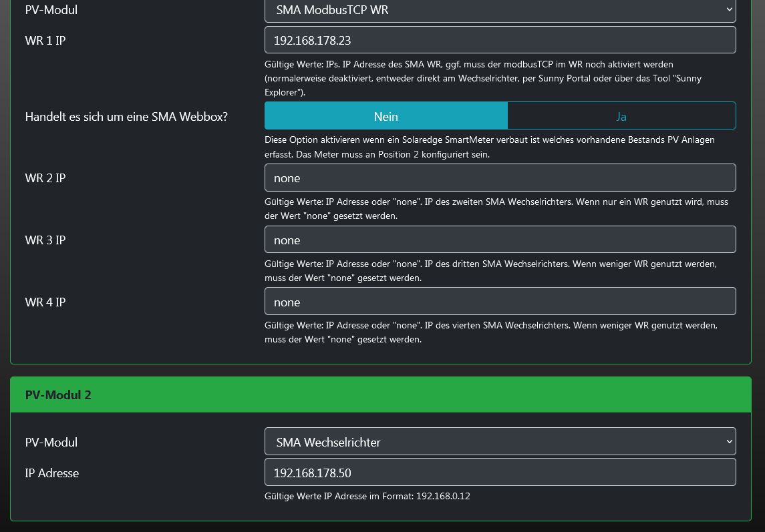The image size is (765, 532).
Task: Click the WR 1 IP input field
Action: point(500,41)
